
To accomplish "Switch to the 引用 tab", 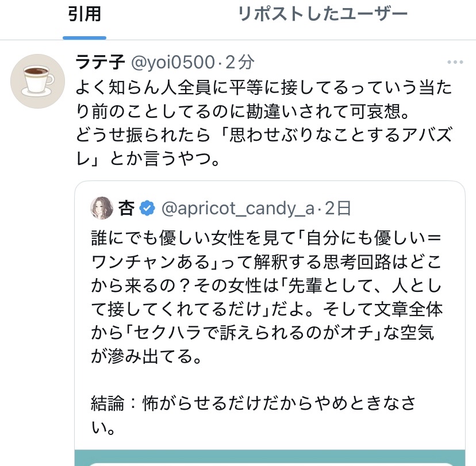I will 84,14.
